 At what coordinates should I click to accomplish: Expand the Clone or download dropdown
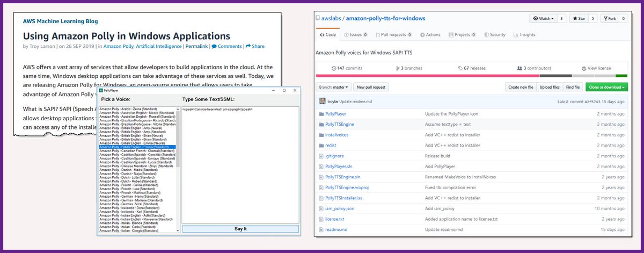606,87
